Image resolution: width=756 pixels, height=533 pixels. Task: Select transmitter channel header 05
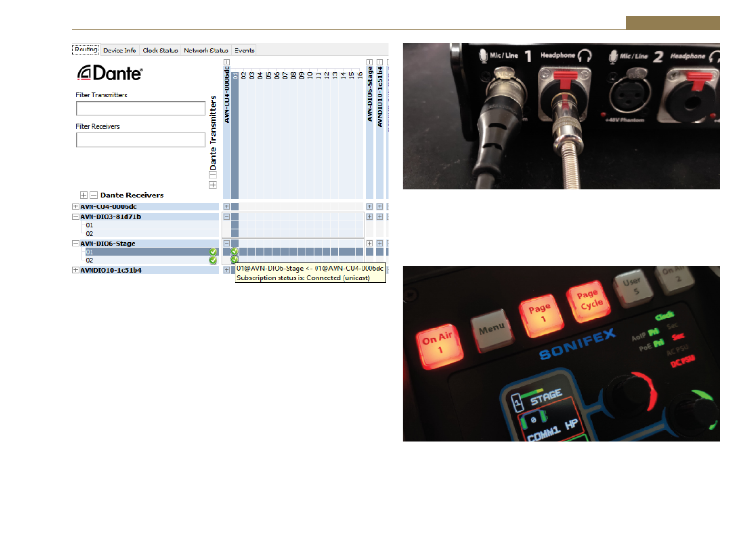click(x=268, y=75)
